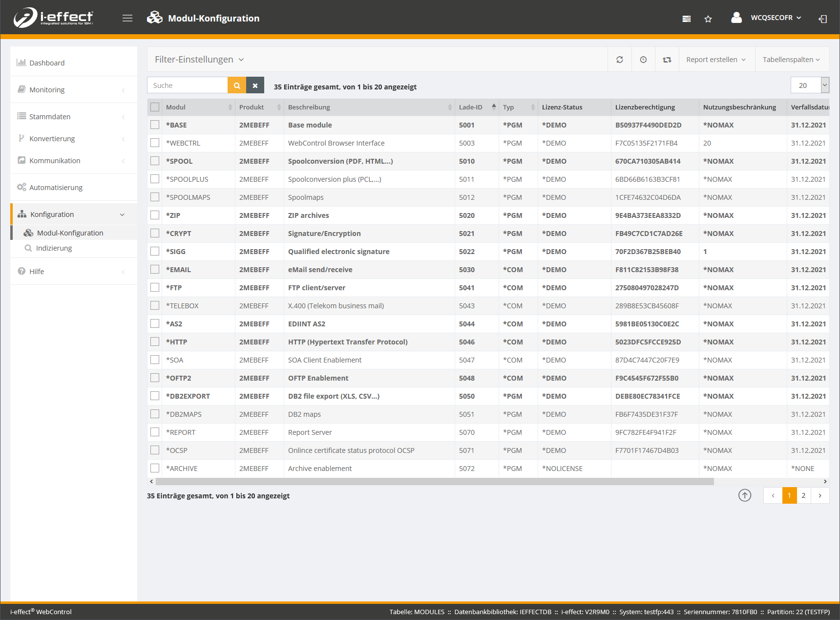Check the *BASE module row checkbox
The image size is (840, 620).
click(x=155, y=125)
